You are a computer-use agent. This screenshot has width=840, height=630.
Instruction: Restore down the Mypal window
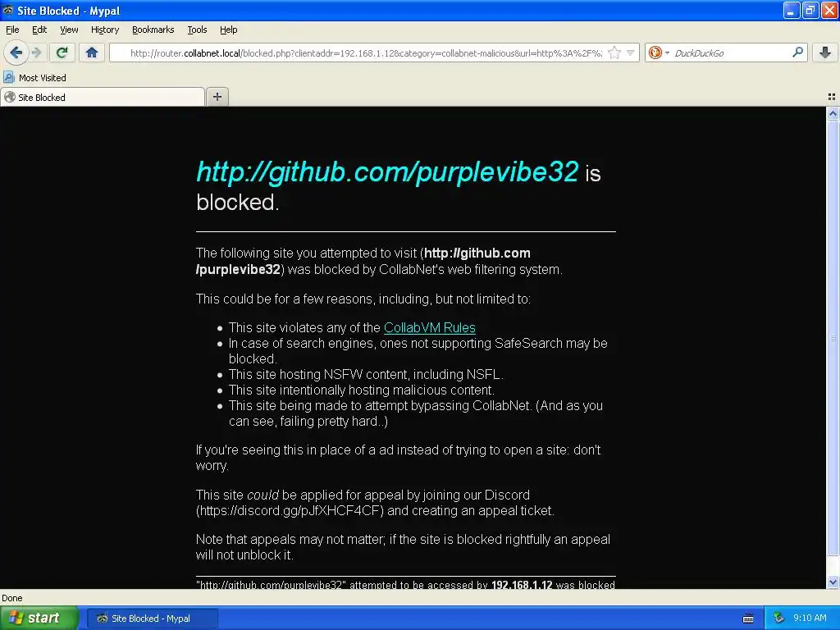[x=810, y=10]
